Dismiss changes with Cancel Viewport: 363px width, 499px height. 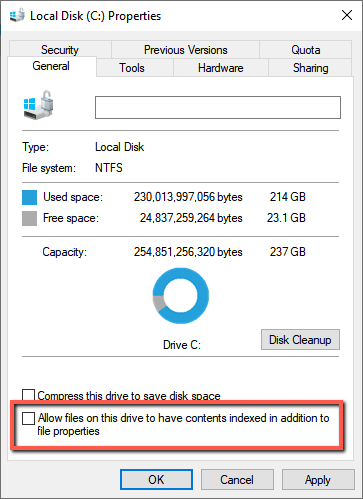coord(237,480)
